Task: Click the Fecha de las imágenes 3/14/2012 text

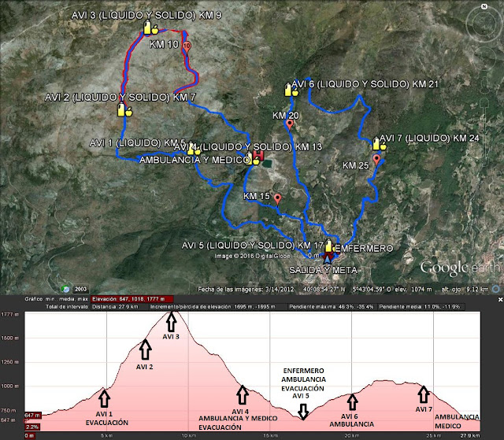Action: (246, 289)
